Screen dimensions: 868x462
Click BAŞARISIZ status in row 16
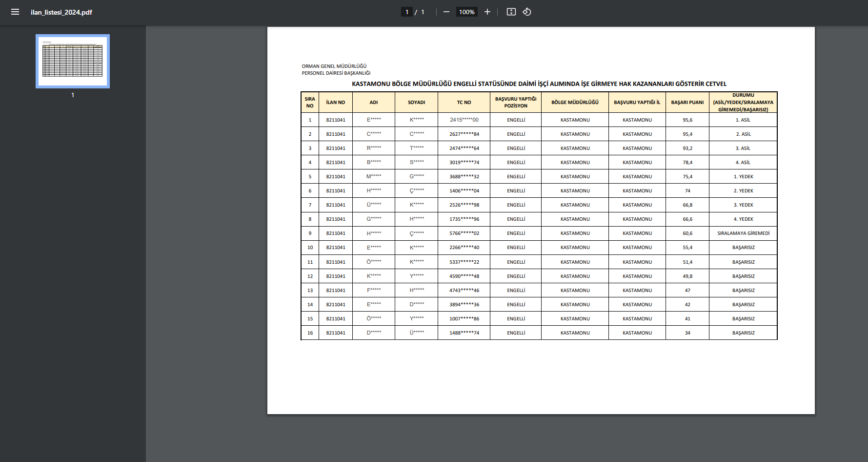[x=743, y=333]
